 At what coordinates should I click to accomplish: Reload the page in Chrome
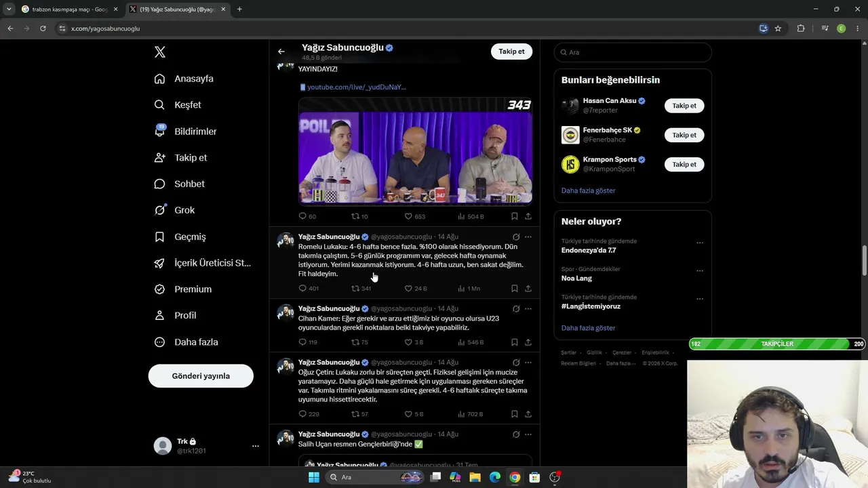[43, 28]
